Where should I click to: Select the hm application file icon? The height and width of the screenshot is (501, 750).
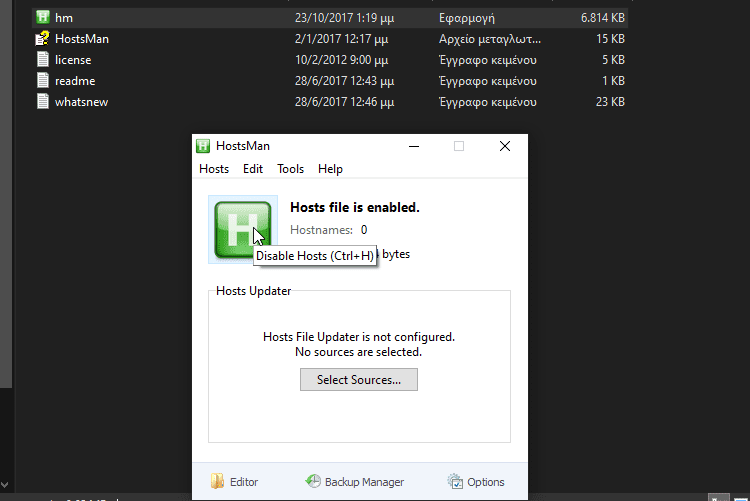[x=43, y=17]
